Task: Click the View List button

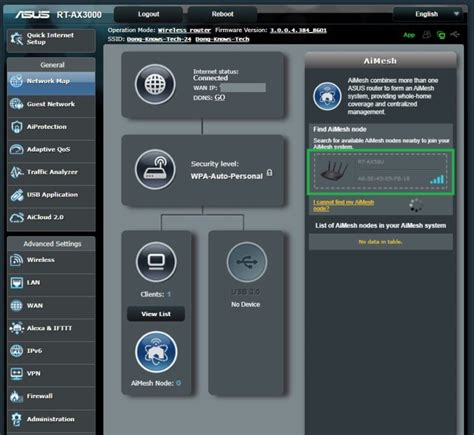Action: tap(156, 314)
